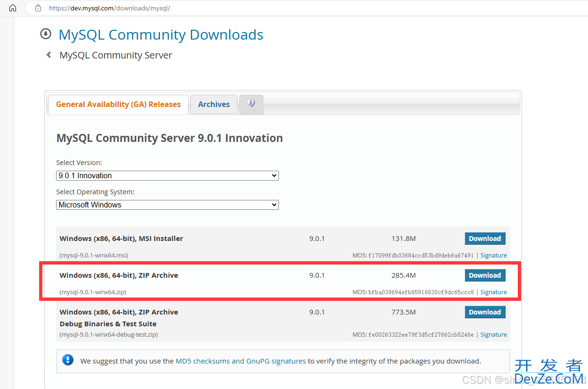
Task: Click Debug Binaries & Test Suite text
Action: click(108, 324)
